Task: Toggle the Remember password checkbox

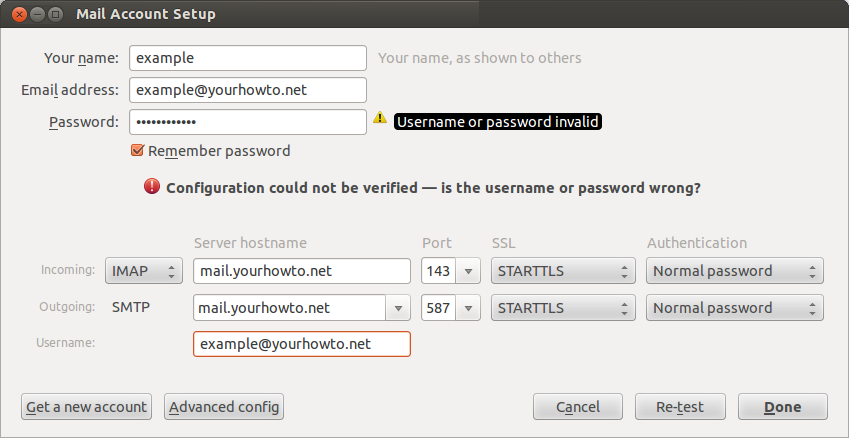Action: coord(138,151)
